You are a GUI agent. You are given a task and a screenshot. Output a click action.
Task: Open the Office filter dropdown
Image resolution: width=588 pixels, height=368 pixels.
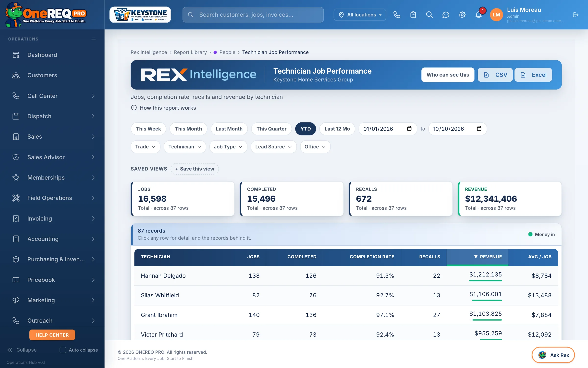click(315, 147)
